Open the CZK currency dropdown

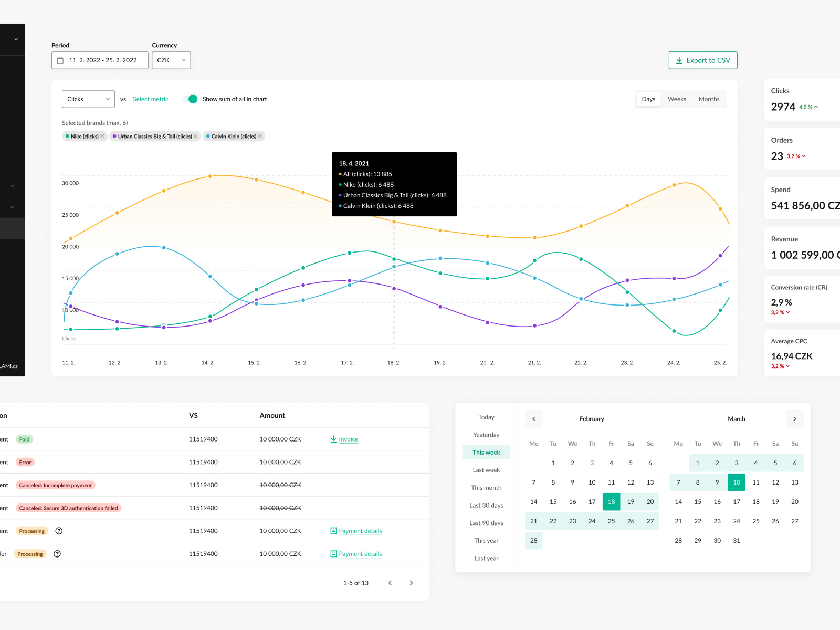171,60
